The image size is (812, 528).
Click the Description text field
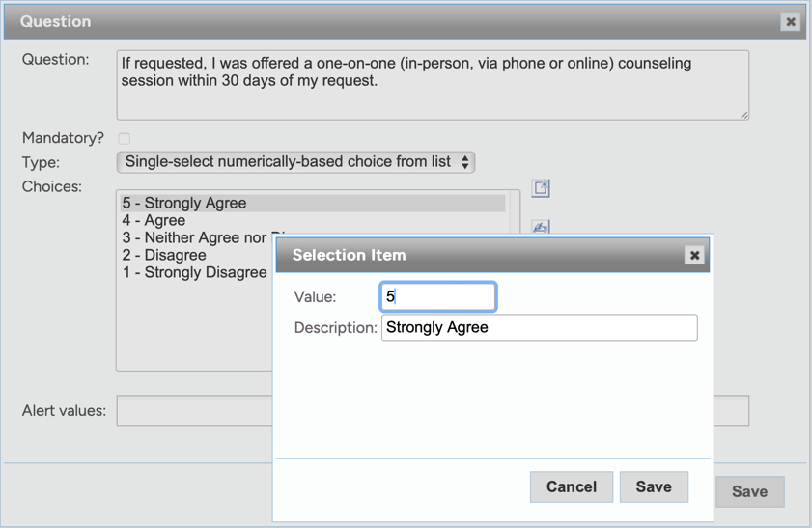539,327
